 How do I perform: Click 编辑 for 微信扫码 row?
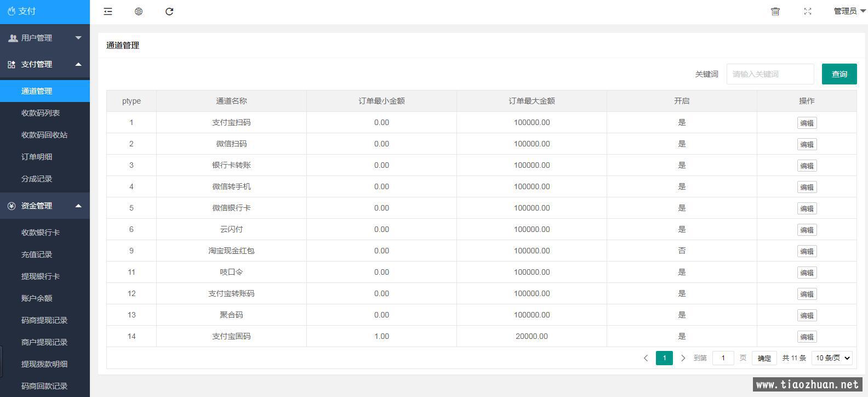[807, 144]
